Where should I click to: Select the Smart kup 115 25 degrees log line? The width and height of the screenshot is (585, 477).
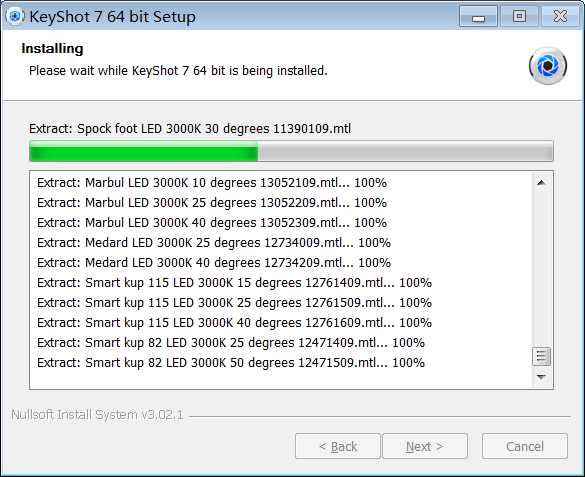234,302
